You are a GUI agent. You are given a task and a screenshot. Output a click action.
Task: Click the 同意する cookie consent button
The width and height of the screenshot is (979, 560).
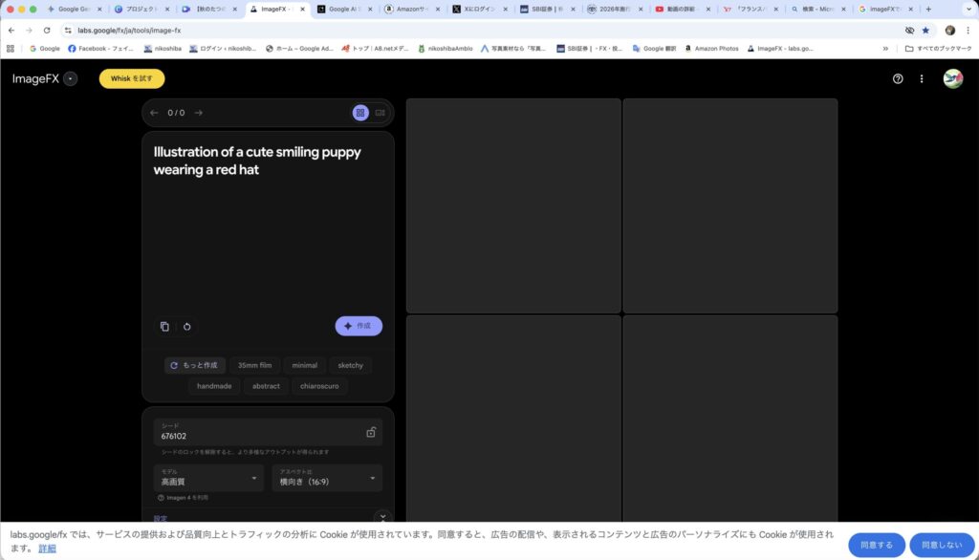(876, 545)
